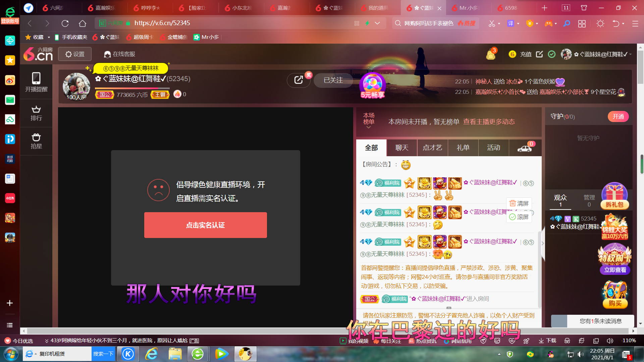Open the browser hamburger menu
The image size is (644, 362).
(x=635, y=23)
